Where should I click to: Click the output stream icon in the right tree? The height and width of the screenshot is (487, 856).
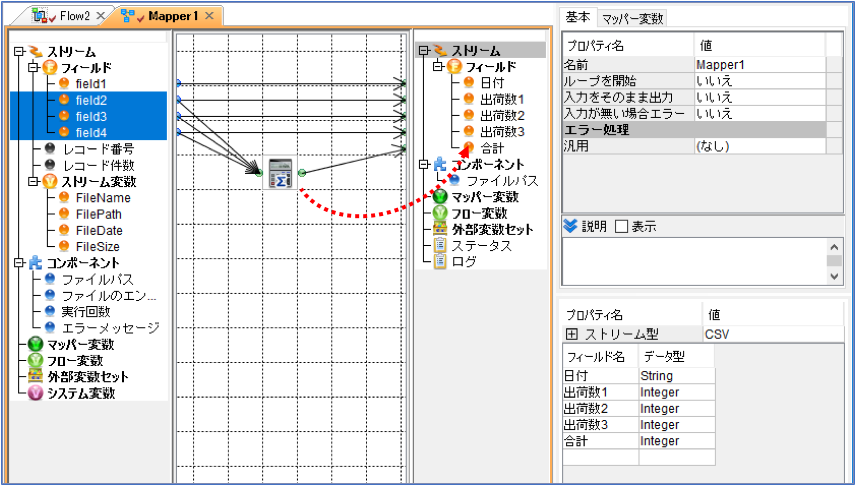click(440, 51)
